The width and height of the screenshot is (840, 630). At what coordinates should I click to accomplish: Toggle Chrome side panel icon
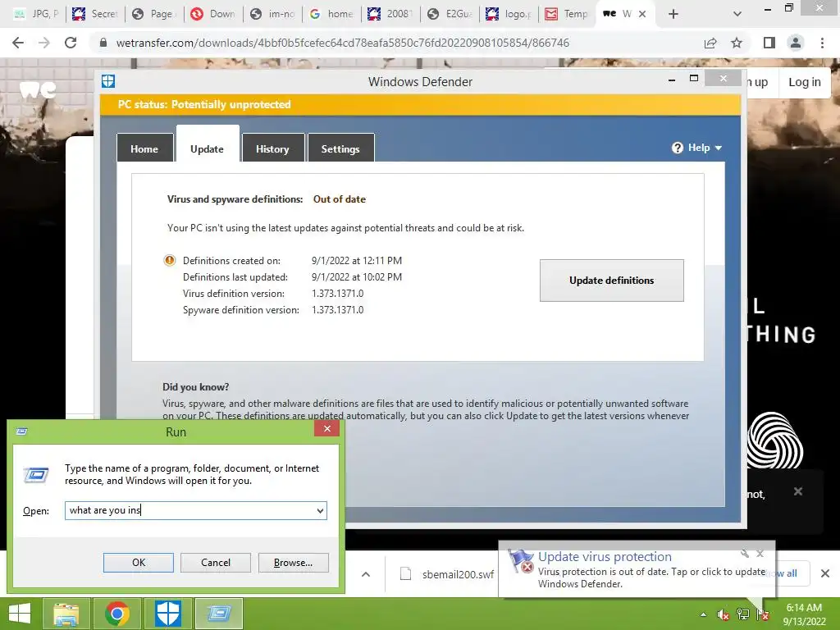point(769,43)
